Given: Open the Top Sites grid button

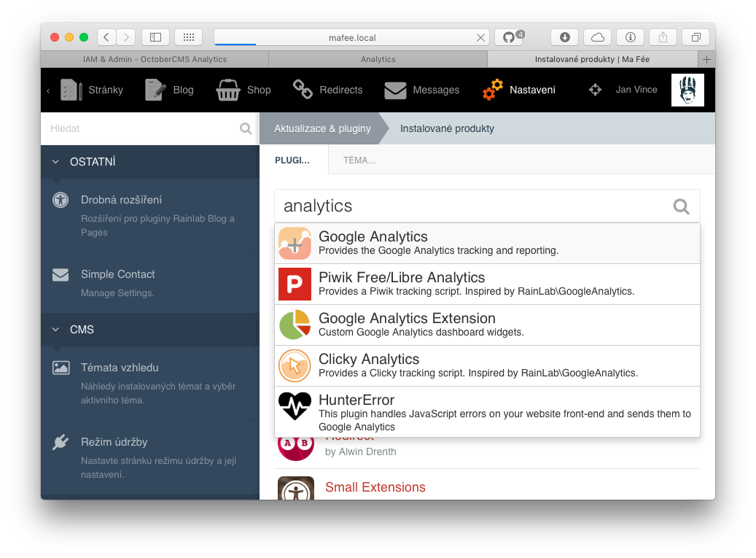Looking at the screenshot, I should [189, 37].
